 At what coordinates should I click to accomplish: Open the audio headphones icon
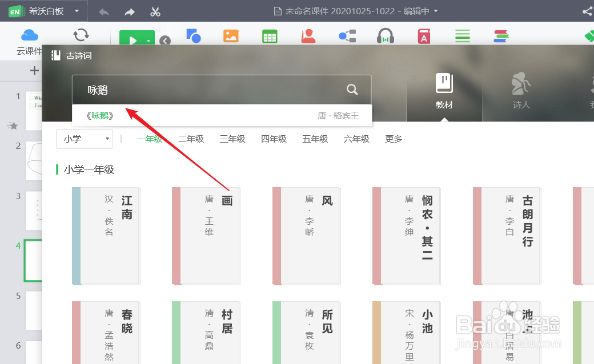tap(386, 36)
